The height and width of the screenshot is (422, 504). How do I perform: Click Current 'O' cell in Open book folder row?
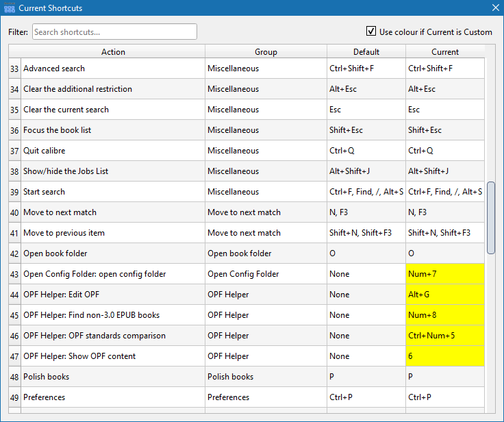coord(445,253)
